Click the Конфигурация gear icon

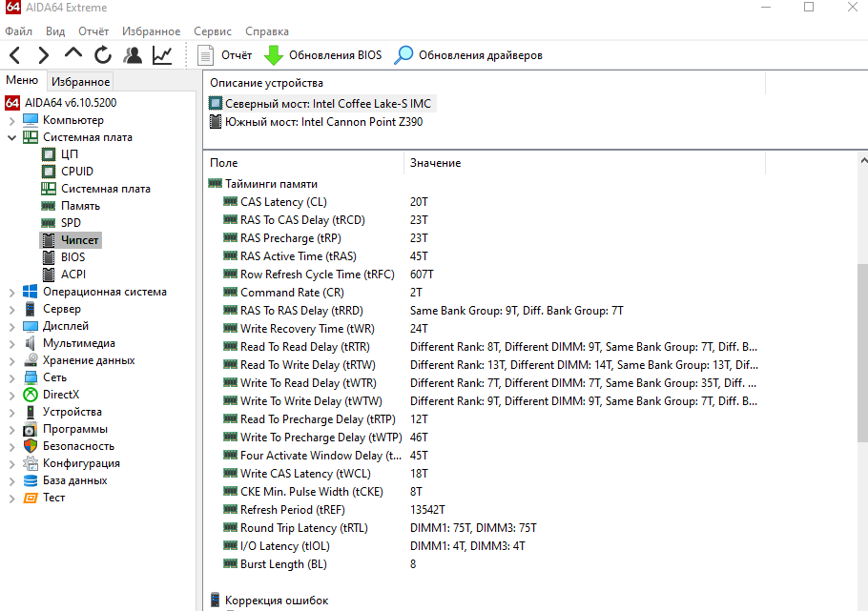click(31, 463)
